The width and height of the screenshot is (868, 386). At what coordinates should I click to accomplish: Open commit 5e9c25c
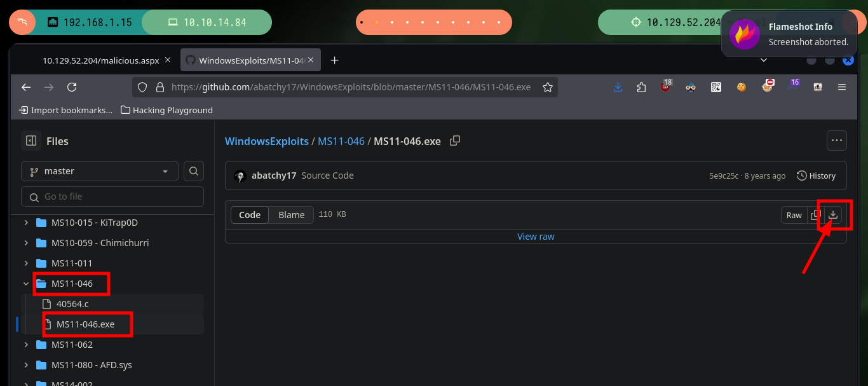(x=724, y=176)
